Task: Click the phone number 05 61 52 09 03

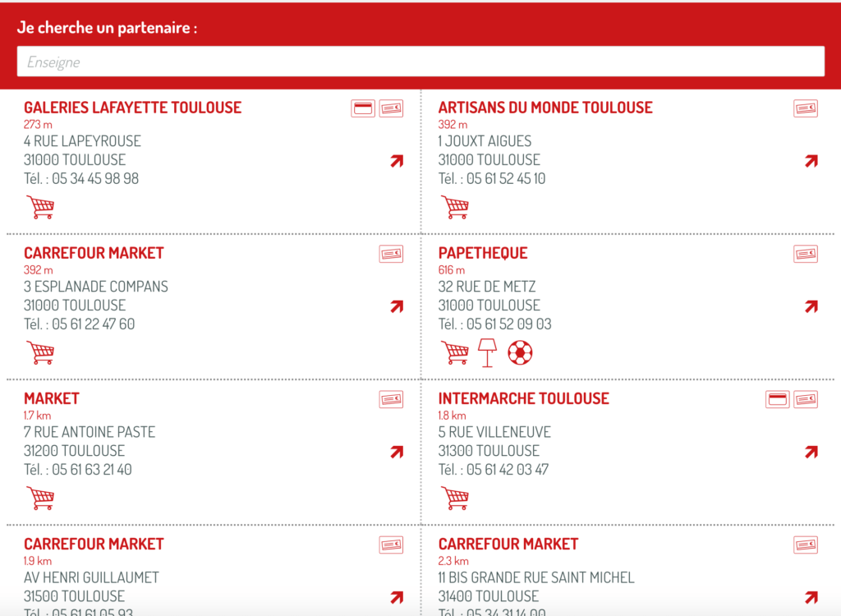Action: (x=509, y=324)
